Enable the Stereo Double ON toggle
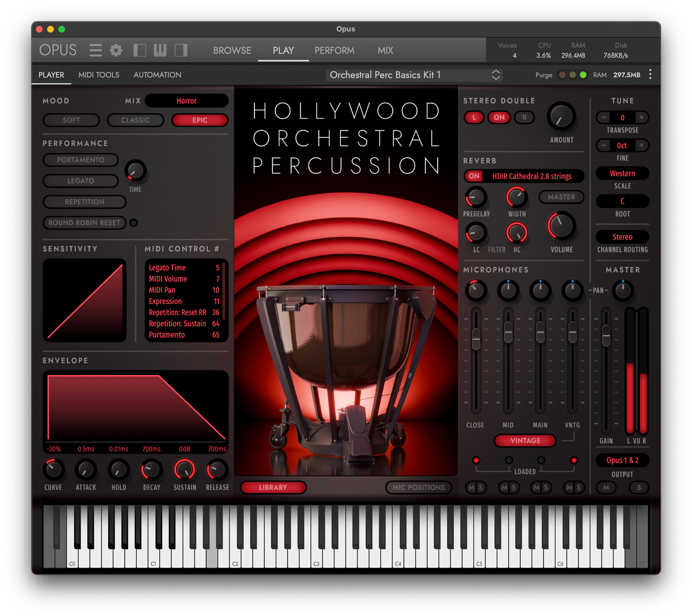Screen dimensions: 692x616 [x=499, y=117]
